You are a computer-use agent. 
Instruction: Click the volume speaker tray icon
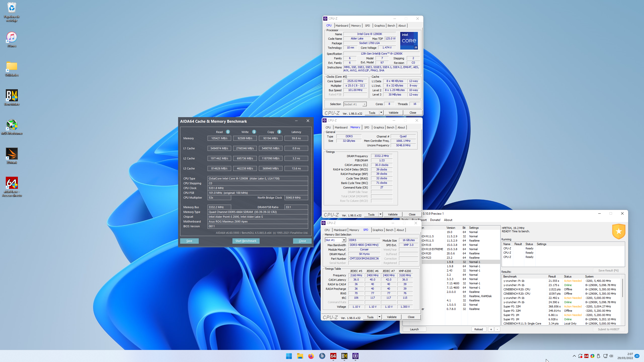(x=611, y=356)
